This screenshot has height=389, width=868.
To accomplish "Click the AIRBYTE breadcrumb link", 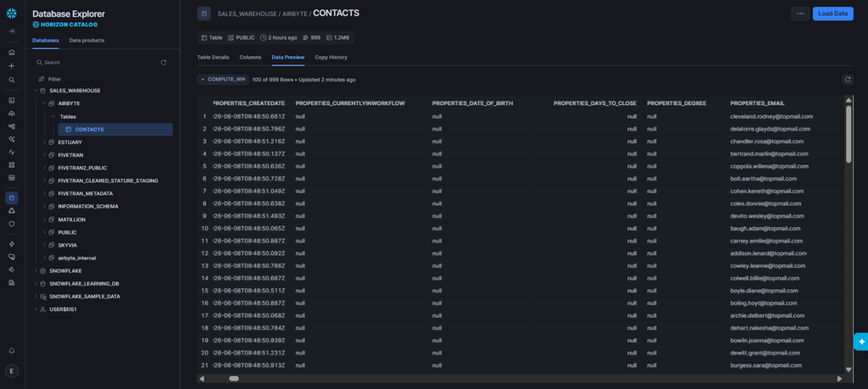I will tap(294, 14).
